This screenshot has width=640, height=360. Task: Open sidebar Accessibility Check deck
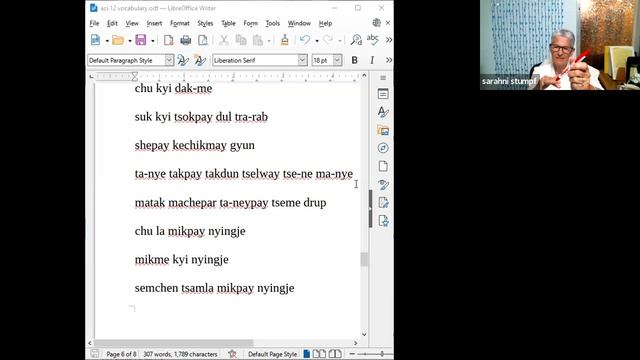[383, 221]
